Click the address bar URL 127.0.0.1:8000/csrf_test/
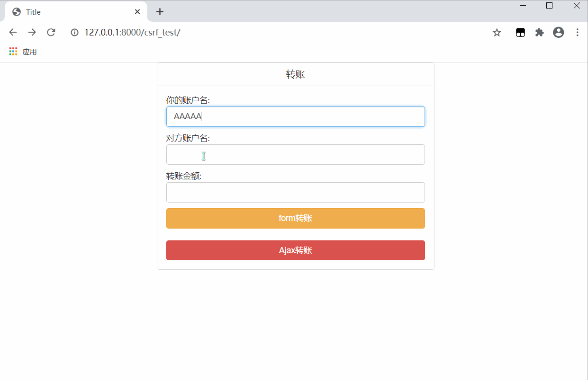Viewport: 588px width, 380px height. 132,32
